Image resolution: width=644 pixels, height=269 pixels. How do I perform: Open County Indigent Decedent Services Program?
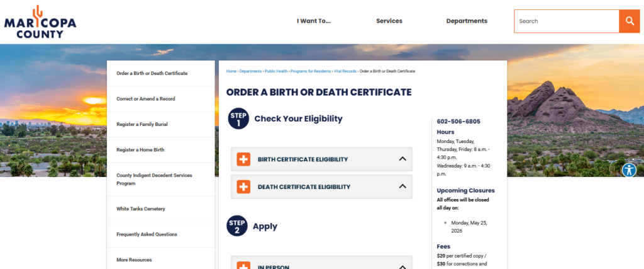point(154,179)
